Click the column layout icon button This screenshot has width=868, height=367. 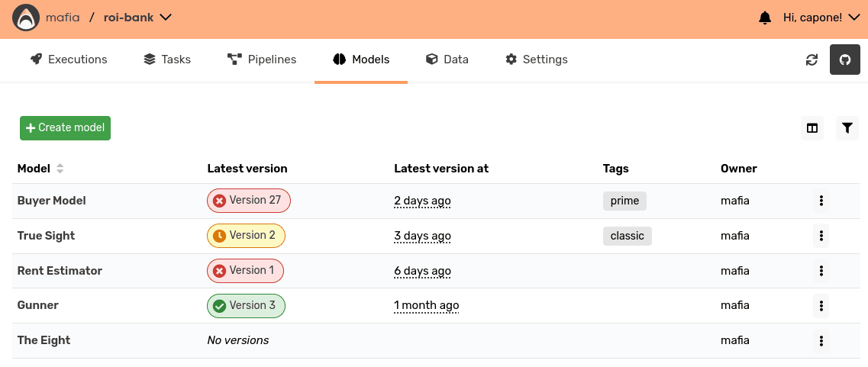[812, 128]
